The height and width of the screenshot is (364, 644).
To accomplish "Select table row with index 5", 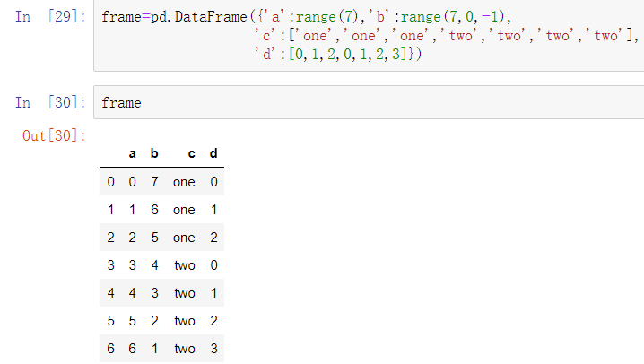I will (161, 320).
